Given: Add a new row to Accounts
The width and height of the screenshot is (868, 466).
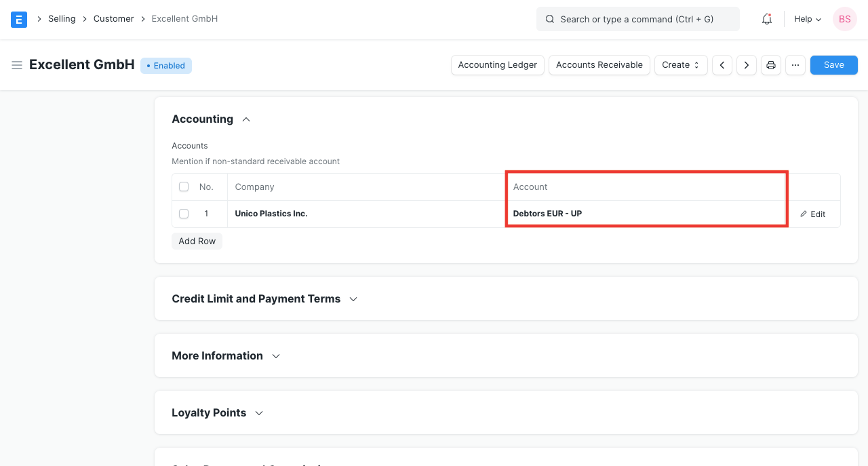Looking at the screenshot, I should coord(197,241).
